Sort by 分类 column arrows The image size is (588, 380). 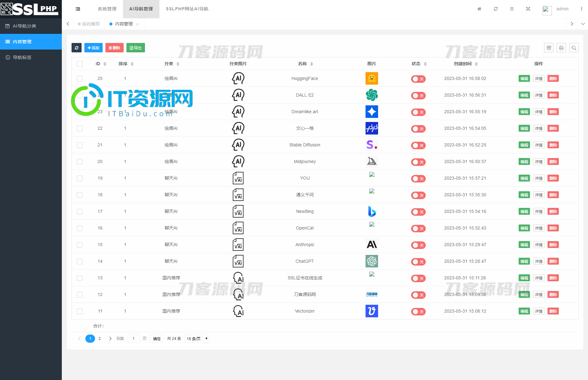pos(178,64)
